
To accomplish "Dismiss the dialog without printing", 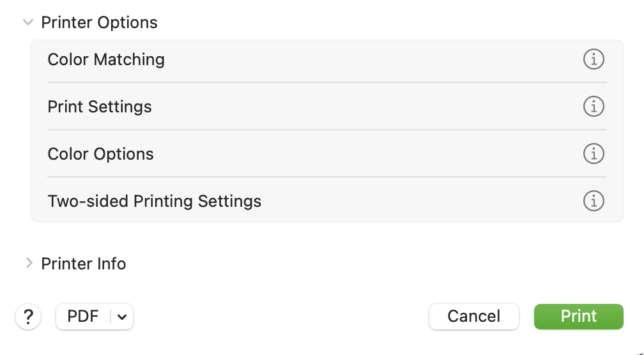I will pyautogui.click(x=474, y=317).
